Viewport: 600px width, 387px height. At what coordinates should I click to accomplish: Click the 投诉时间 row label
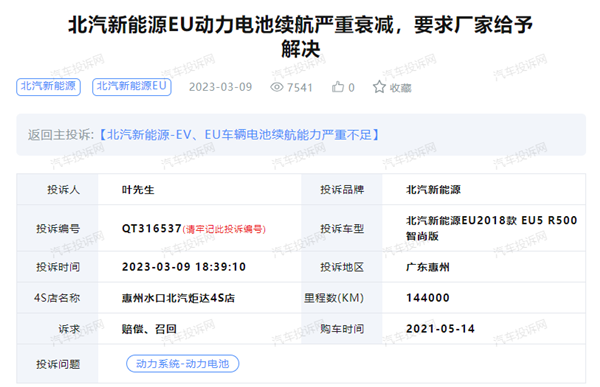pyautogui.click(x=58, y=267)
